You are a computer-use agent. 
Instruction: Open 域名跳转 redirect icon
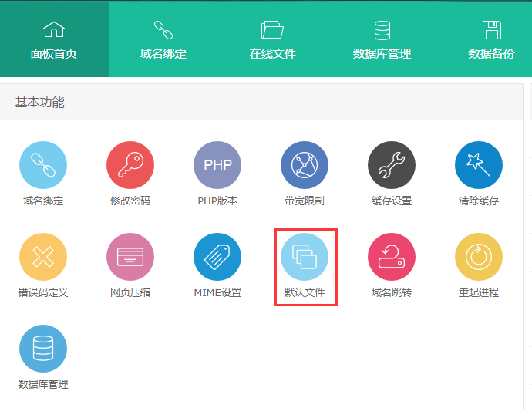coord(392,257)
